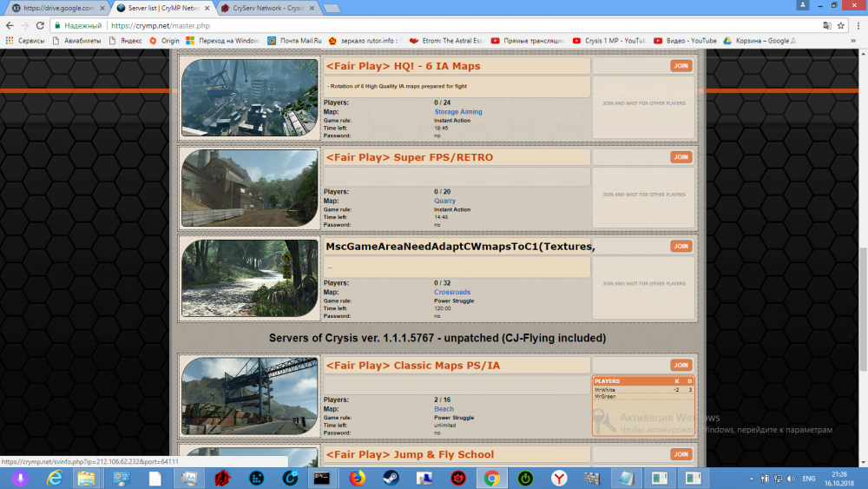Viewport: 868px width, 489px height.
Task: Open Firefox from the taskbar
Action: coord(358,478)
